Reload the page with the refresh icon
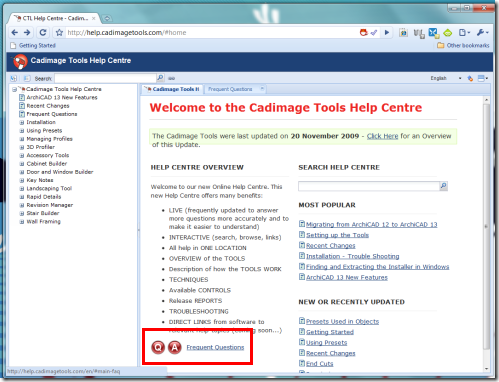 click(43, 32)
